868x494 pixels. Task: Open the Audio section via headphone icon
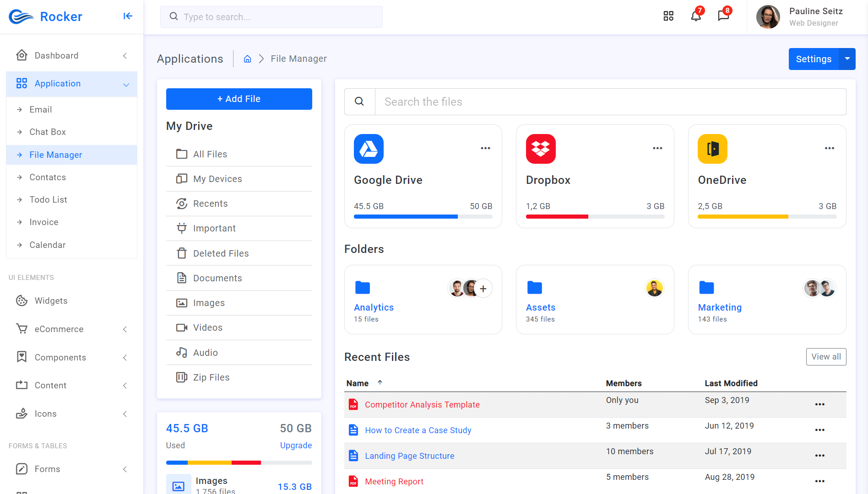click(182, 352)
